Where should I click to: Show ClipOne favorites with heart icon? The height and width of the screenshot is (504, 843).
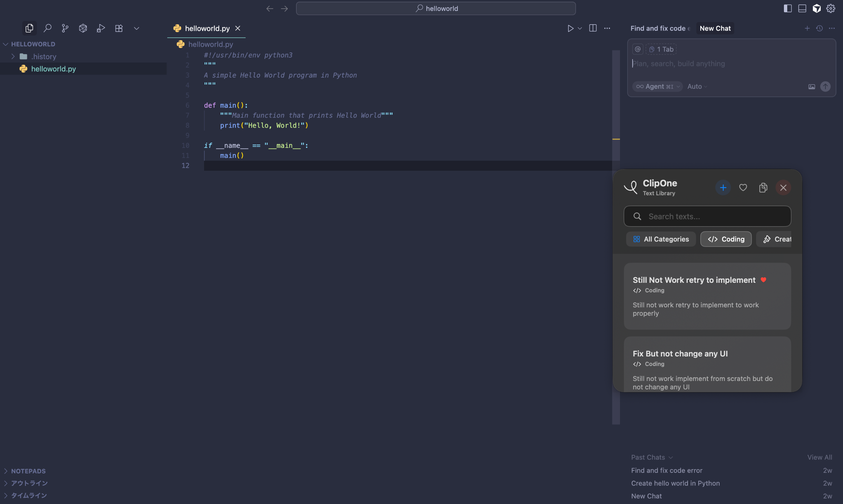(x=743, y=187)
